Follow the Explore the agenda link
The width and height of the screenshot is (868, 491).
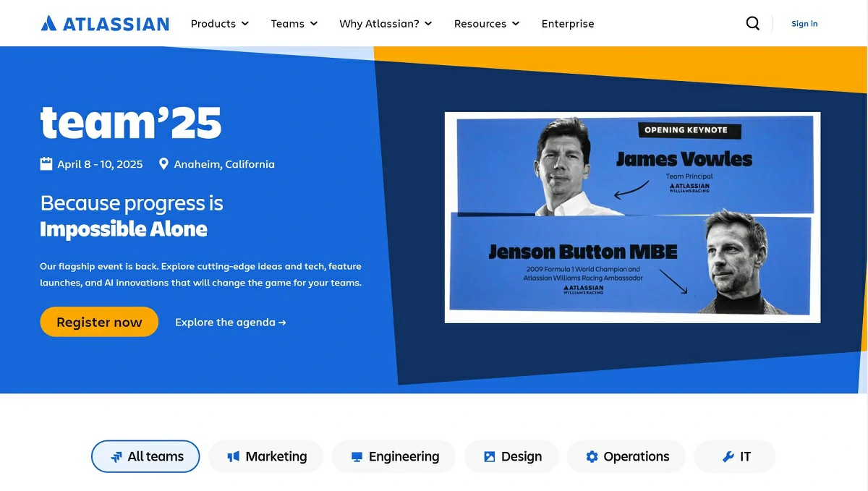(x=231, y=323)
